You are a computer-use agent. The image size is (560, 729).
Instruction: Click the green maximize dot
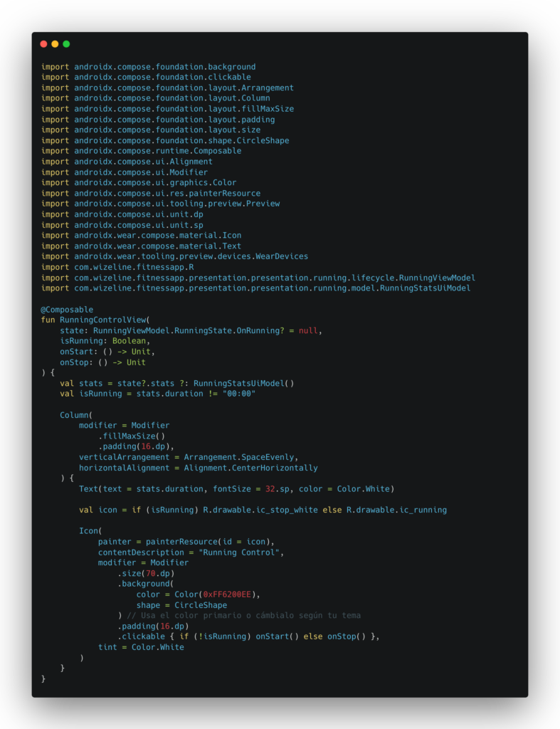click(66, 44)
